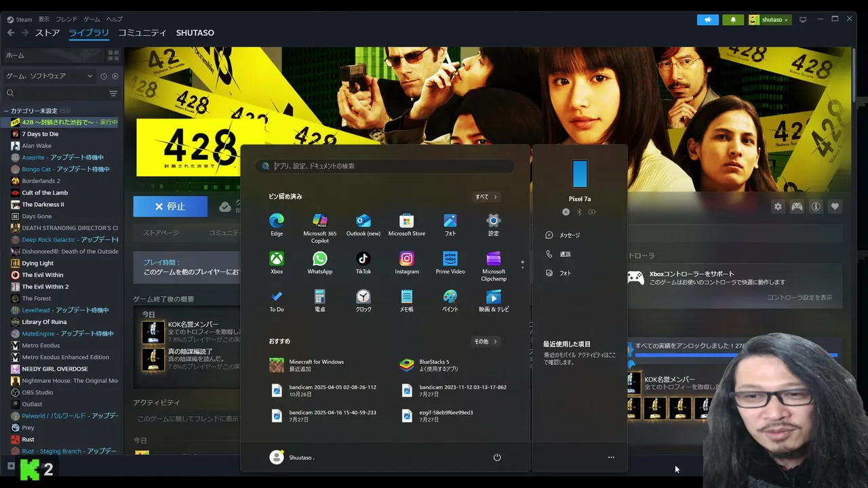Open the メモ帳 notepad app

click(x=407, y=300)
